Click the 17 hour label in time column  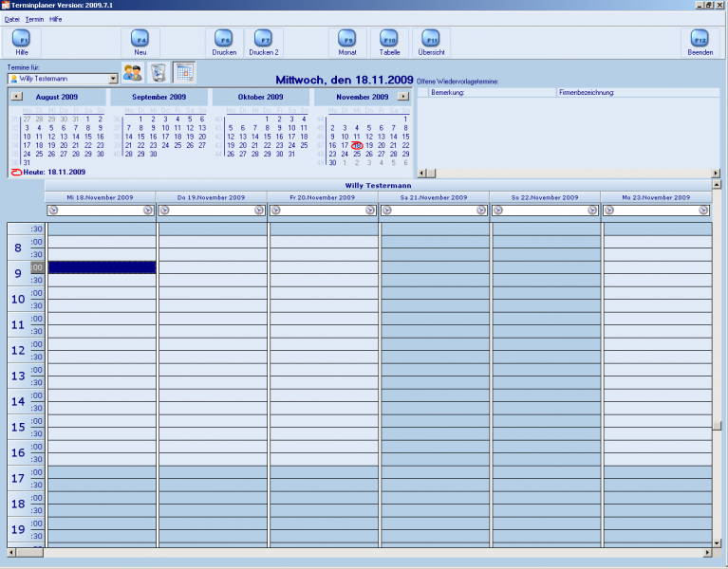point(18,478)
